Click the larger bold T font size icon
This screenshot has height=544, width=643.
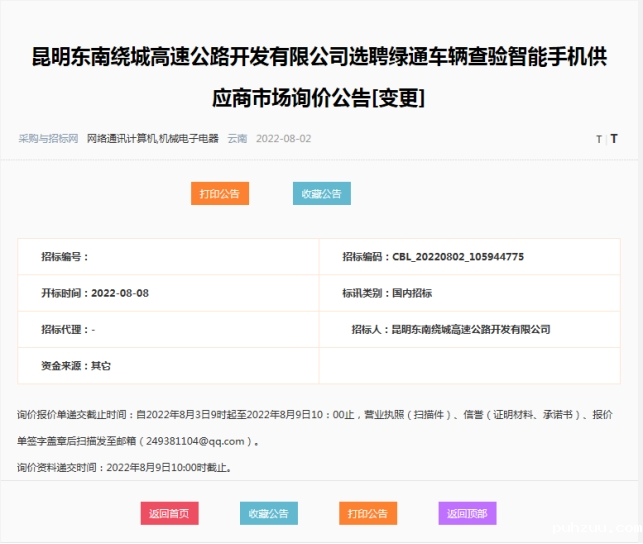614,139
